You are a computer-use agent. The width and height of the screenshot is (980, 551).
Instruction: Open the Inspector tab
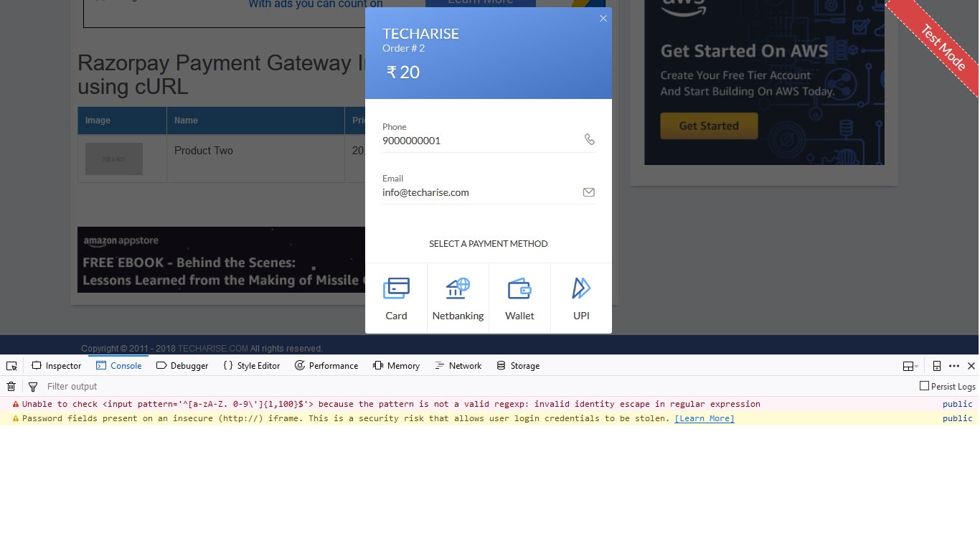click(x=57, y=366)
